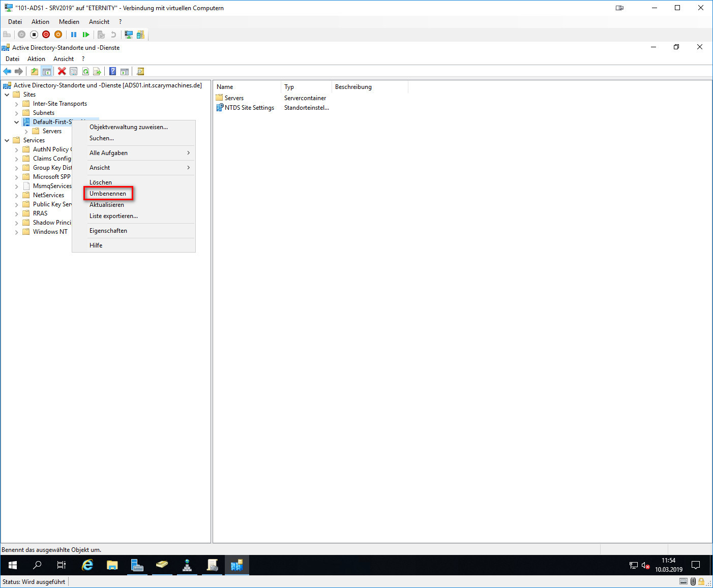Screen dimensions: 713x588
Task: Open Internet Explorer from the taskbar
Action: click(87, 565)
